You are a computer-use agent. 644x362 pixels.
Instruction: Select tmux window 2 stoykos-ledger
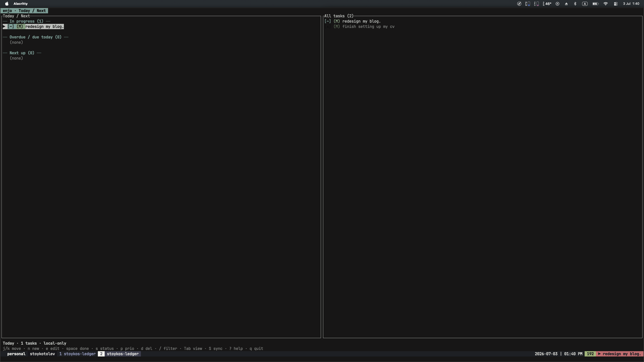pyautogui.click(x=119, y=354)
